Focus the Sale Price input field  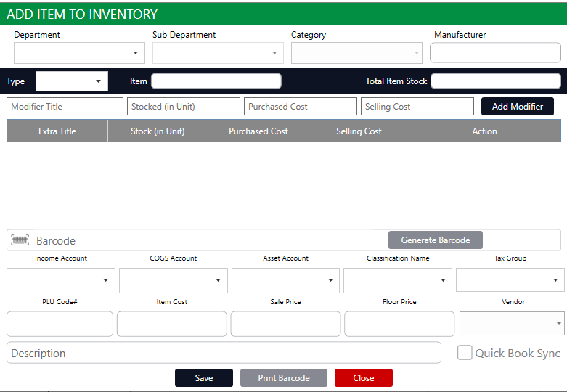(285, 324)
